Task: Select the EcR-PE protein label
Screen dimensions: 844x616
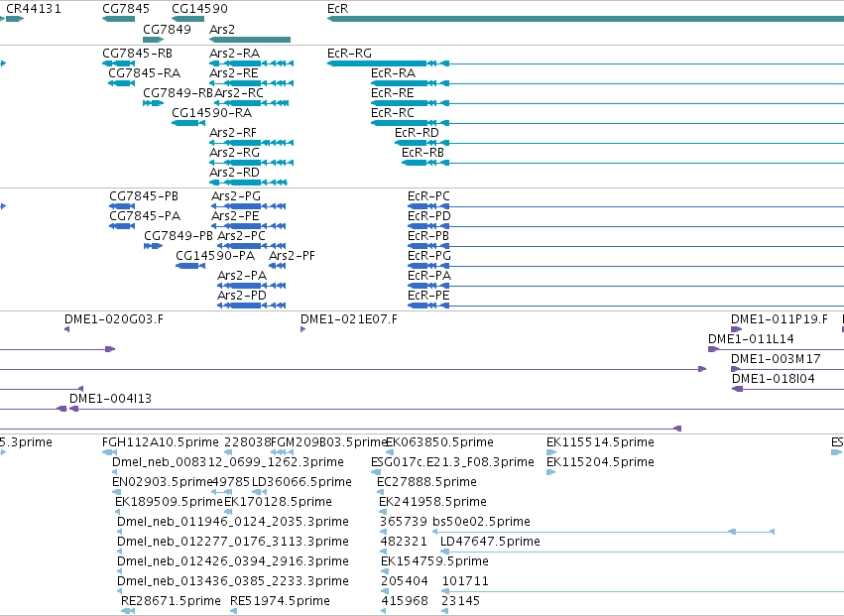Action: click(x=427, y=297)
